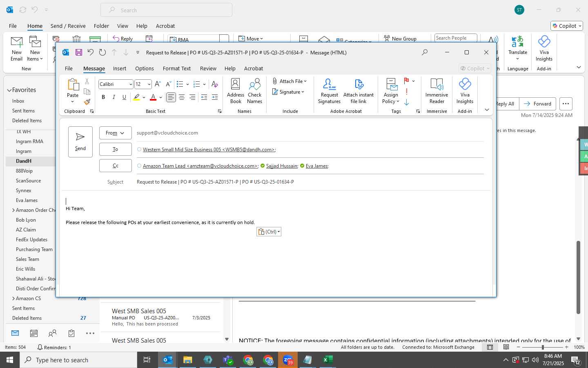
Task: Open the font size dropdown showing 12
Action: coord(149,84)
